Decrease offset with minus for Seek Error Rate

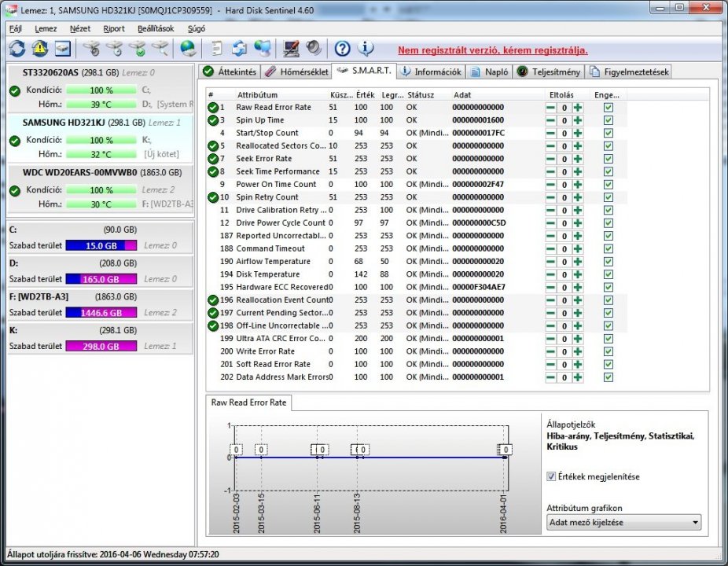pos(551,159)
